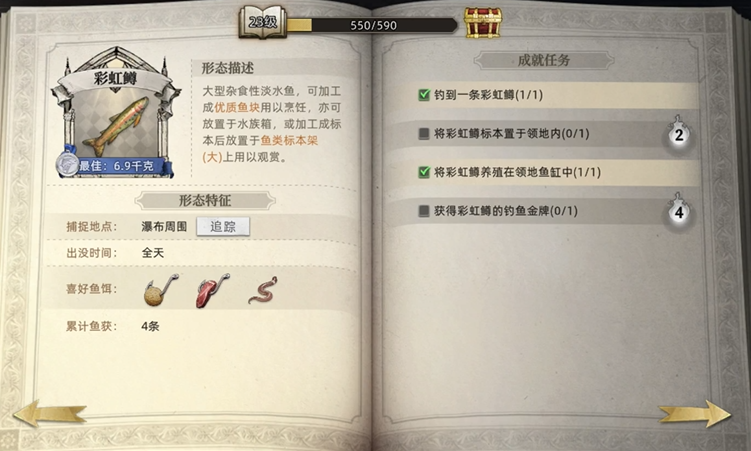Image resolution: width=751 pixels, height=451 pixels.
Task: Check the 获得彩虹鳟的钓鱼金牌 task box
Action: 424,211
